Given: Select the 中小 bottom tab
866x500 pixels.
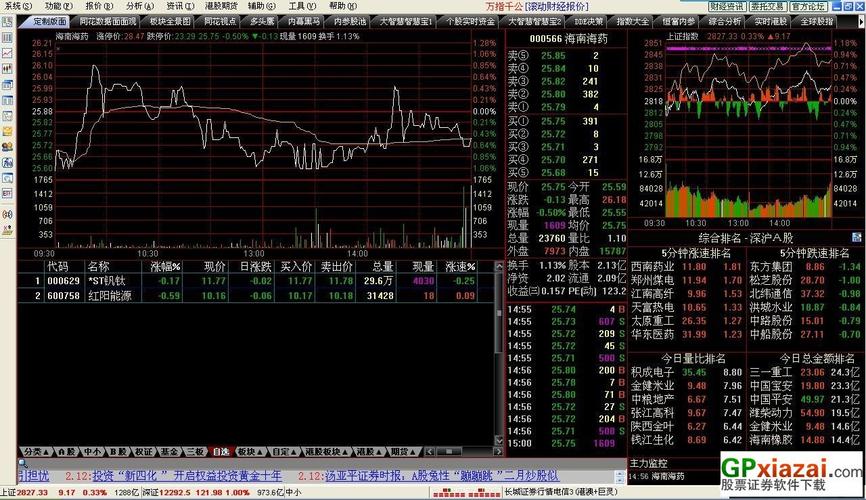Looking at the screenshot, I should click(92, 452).
